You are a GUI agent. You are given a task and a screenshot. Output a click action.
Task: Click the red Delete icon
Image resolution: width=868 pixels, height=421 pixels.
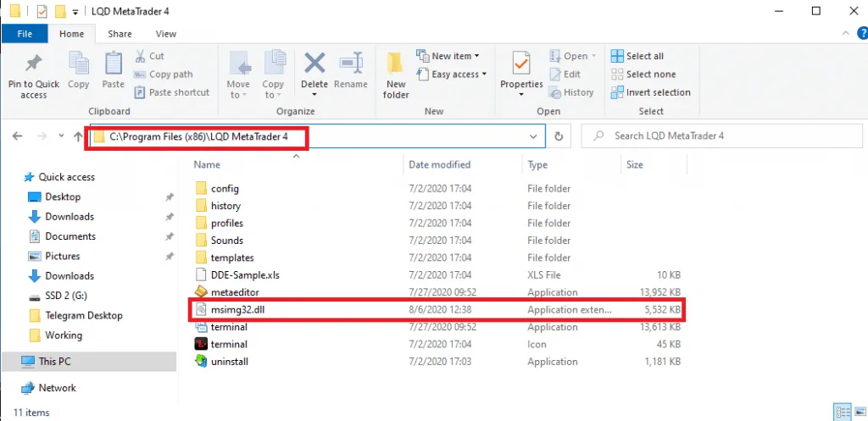(314, 64)
